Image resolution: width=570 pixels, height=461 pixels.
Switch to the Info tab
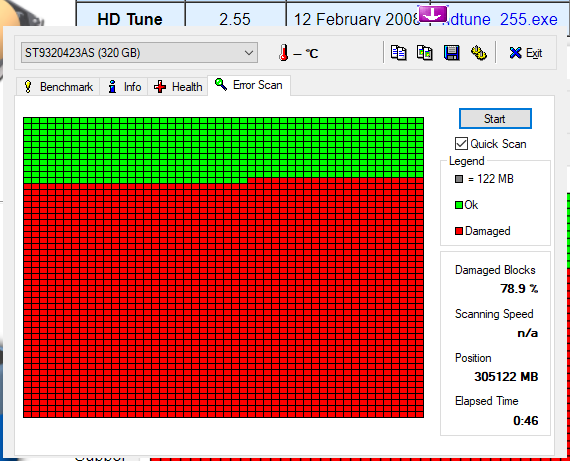coord(124,87)
